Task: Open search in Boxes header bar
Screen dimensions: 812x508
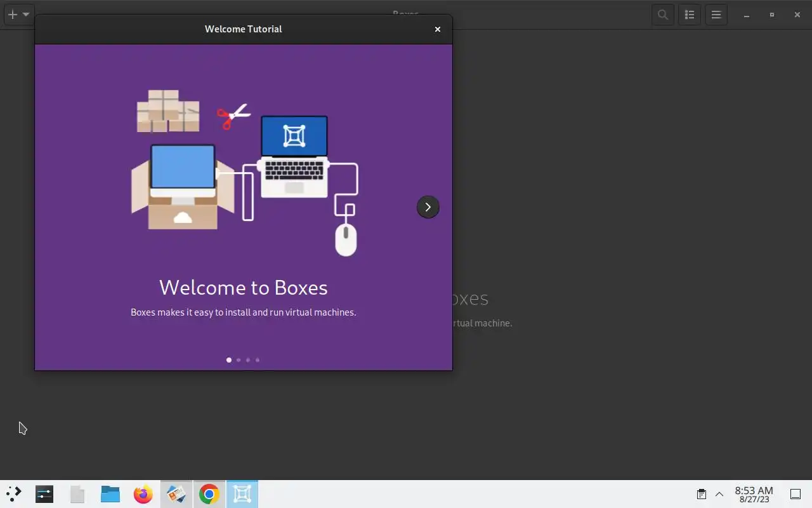Action: tap(663, 15)
